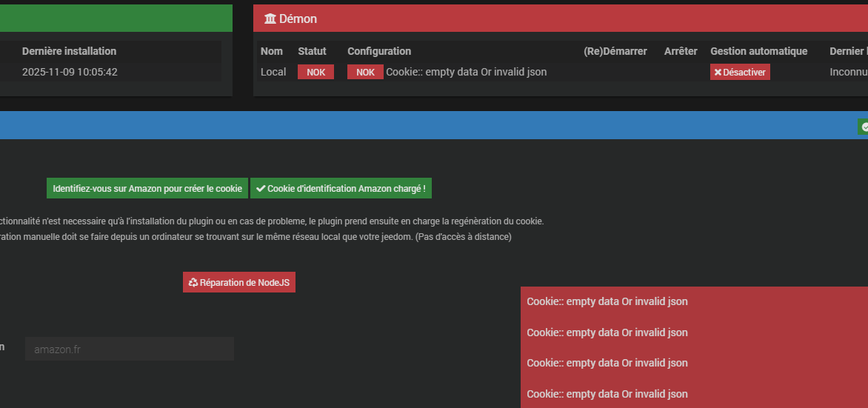
Task: Click checkmark icon on Cookie chargé button
Action: (260, 189)
